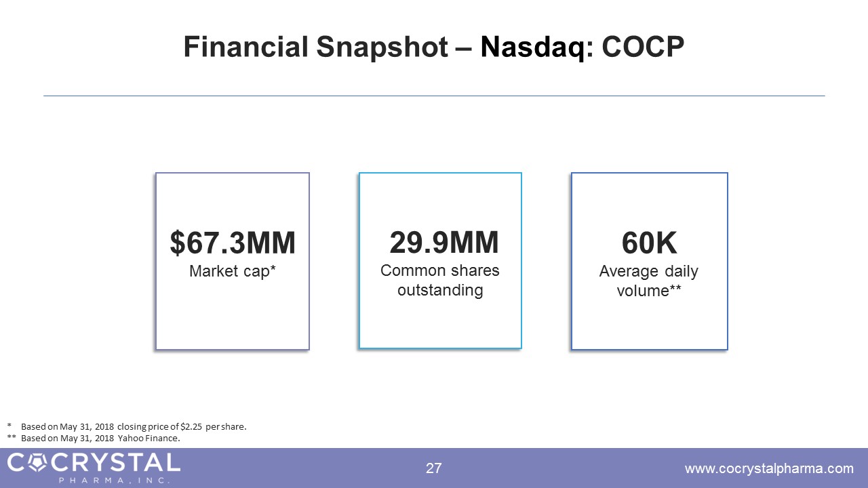
Task: Click the Cocrystal pentagon logo icon
Action: click(37, 463)
